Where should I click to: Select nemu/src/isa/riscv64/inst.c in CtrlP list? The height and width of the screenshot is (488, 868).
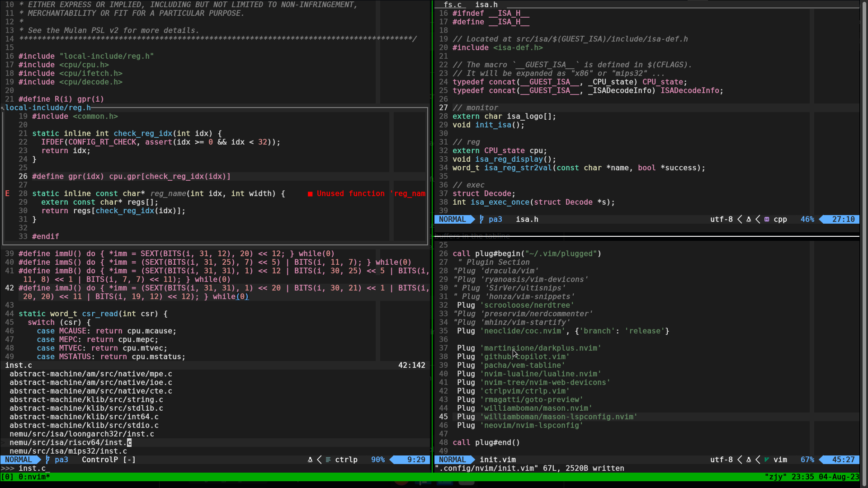[71, 442]
